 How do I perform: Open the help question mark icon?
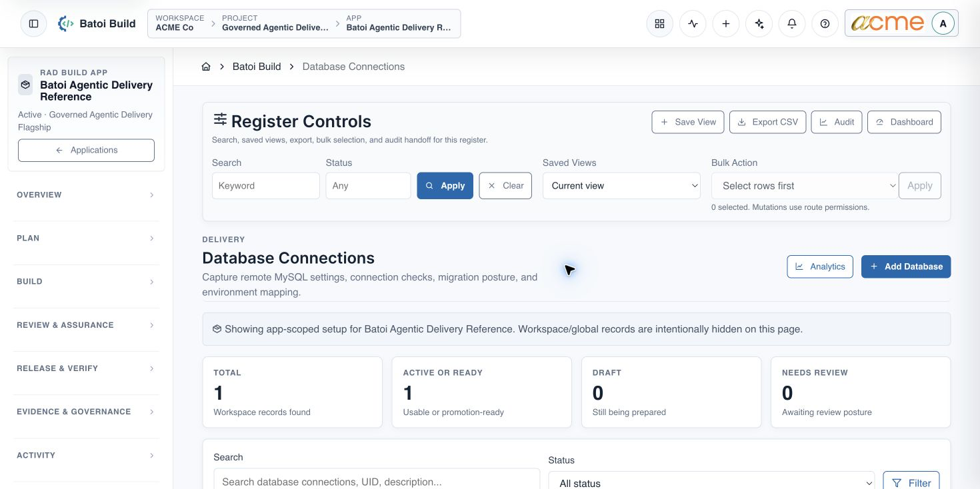pos(825,23)
